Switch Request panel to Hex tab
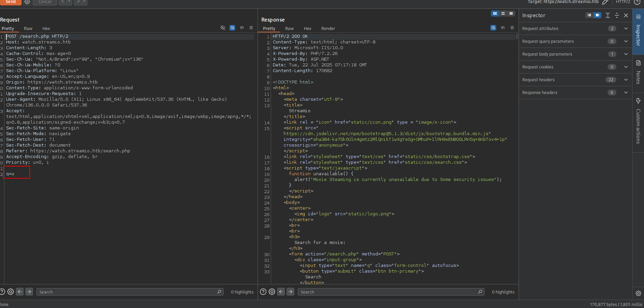This screenshot has width=644, height=308. [46, 29]
